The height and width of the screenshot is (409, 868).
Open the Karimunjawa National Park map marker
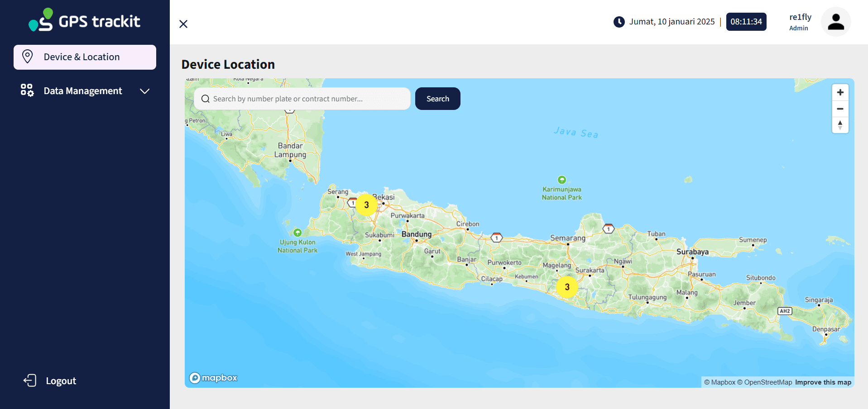(561, 179)
